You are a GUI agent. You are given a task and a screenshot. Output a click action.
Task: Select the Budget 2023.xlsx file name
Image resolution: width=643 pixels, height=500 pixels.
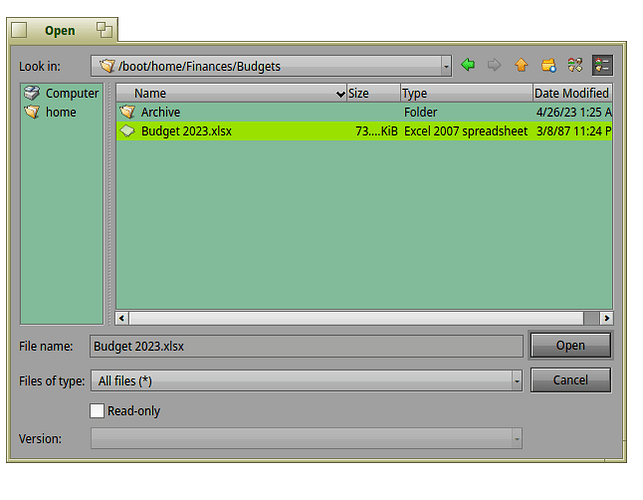click(x=186, y=131)
